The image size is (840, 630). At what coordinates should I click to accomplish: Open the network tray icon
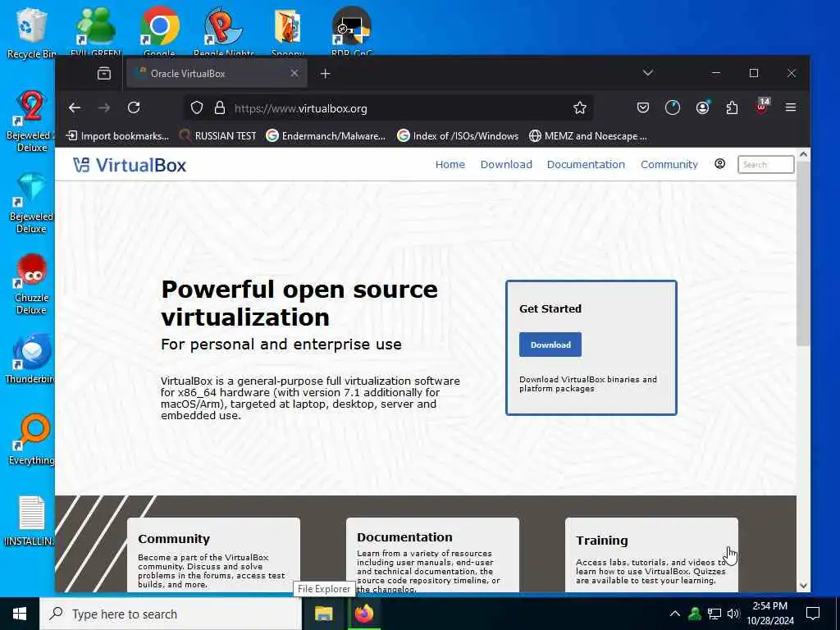point(714,614)
